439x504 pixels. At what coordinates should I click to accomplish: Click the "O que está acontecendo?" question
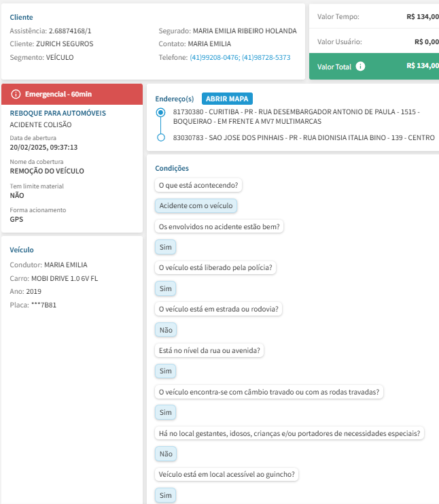200,184
